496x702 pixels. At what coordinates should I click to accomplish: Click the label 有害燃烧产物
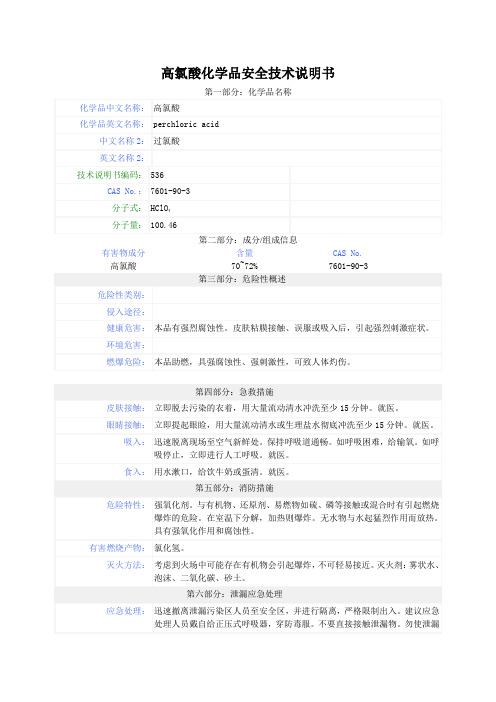pyautogui.click(x=117, y=548)
